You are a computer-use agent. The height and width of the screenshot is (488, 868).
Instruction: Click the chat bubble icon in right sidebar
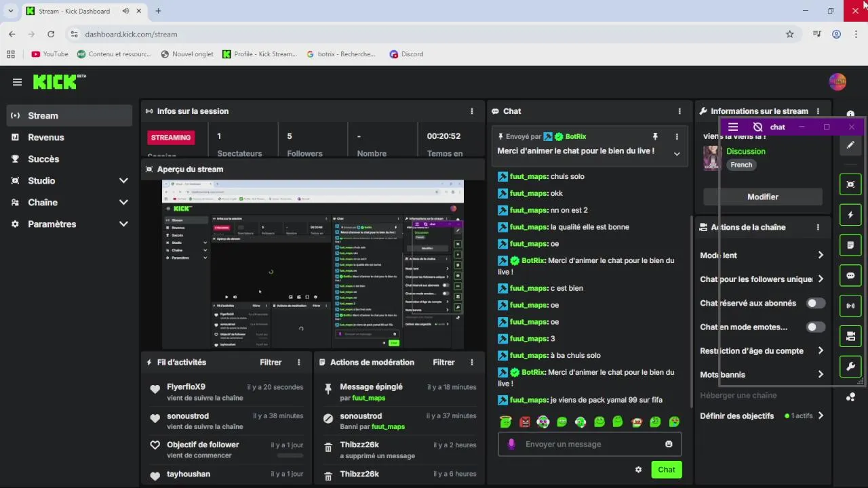click(850, 276)
